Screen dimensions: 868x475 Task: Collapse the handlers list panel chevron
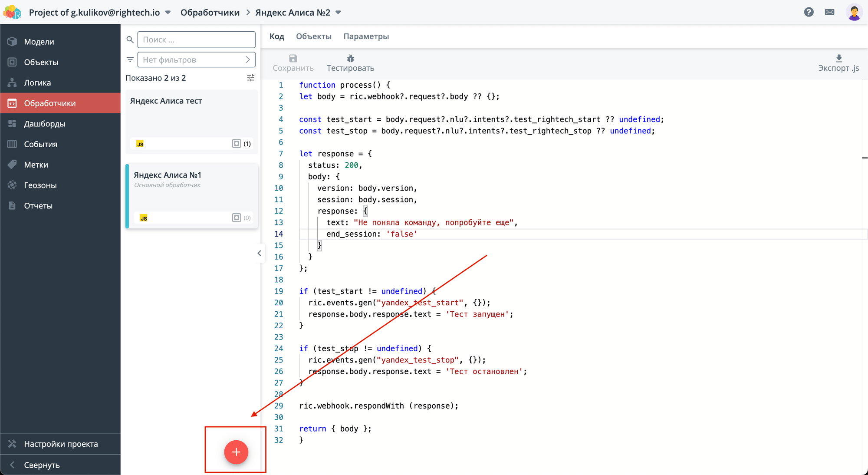tap(259, 253)
